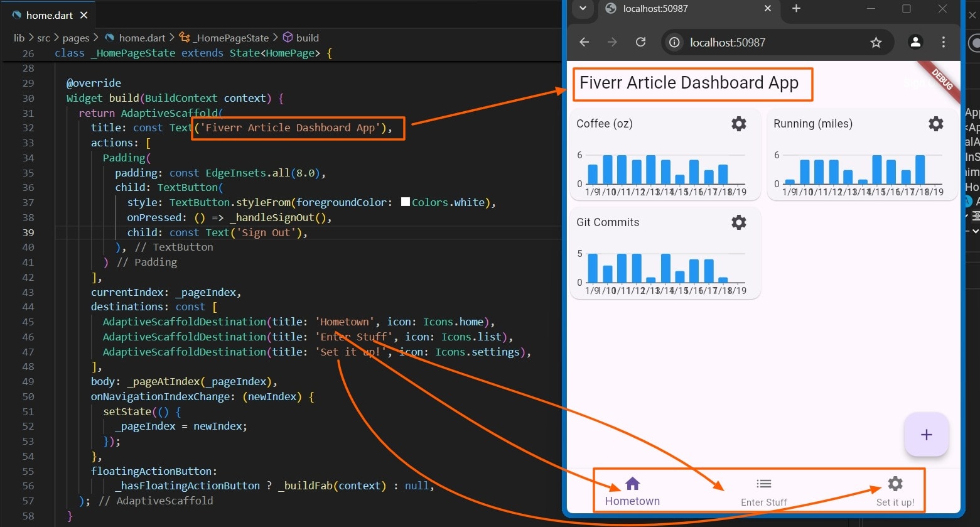Image resolution: width=980 pixels, height=527 pixels.
Task: Click Icons.home in the code
Action: coord(453,322)
